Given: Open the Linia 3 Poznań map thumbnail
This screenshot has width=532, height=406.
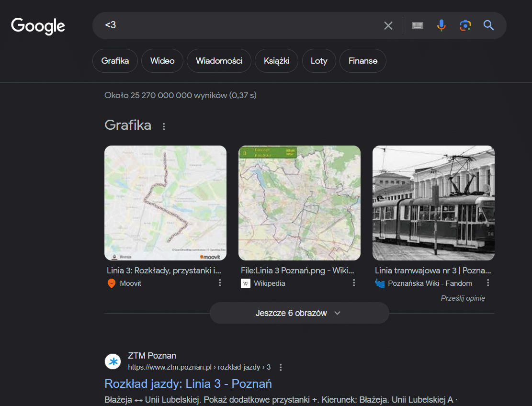Looking at the screenshot, I should point(299,203).
